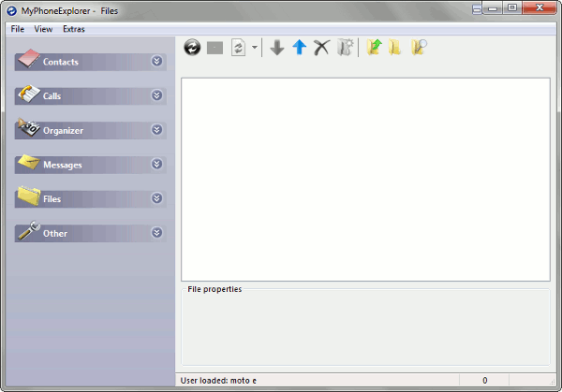562x392 pixels.
Task: Click the Contacts address book icon
Action: click(29, 58)
